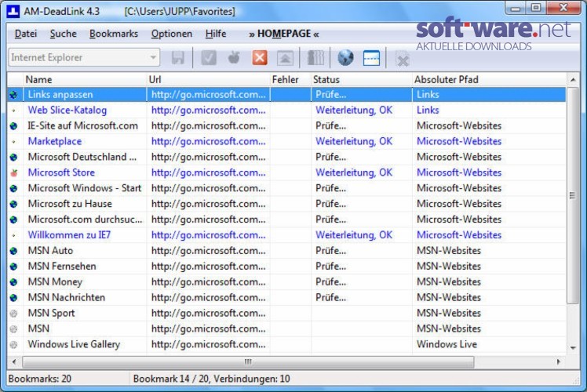Click globe icon beside Microsoft Windows - Start
Viewport: 587px width, 392px height.
tap(14, 188)
